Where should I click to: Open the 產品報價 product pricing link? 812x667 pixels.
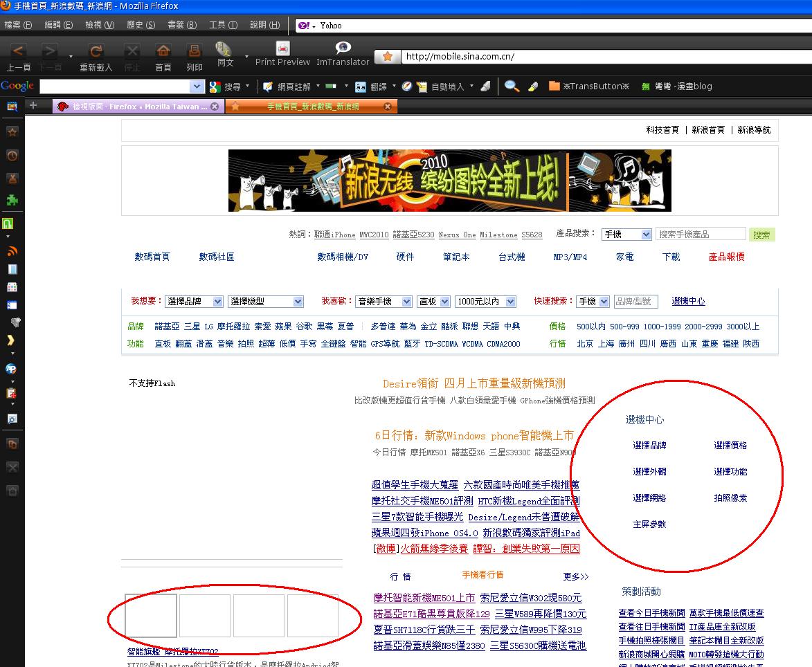[x=726, y=257]
